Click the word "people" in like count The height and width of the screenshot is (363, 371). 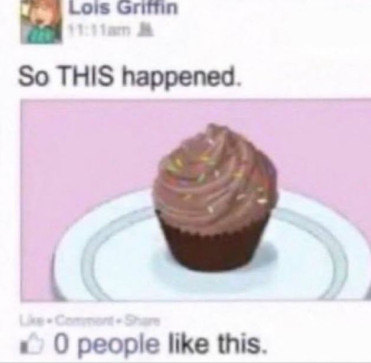pos(119,346)
